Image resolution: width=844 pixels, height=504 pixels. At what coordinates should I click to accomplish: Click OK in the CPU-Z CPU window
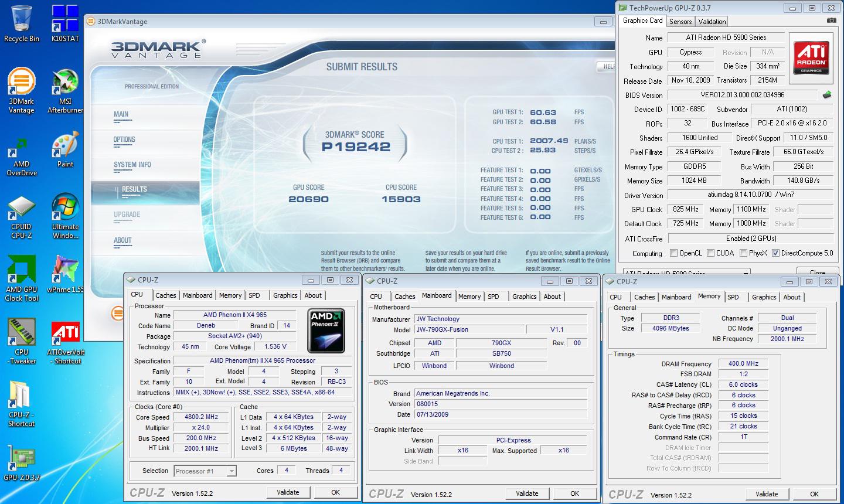(x=335, y=492)
